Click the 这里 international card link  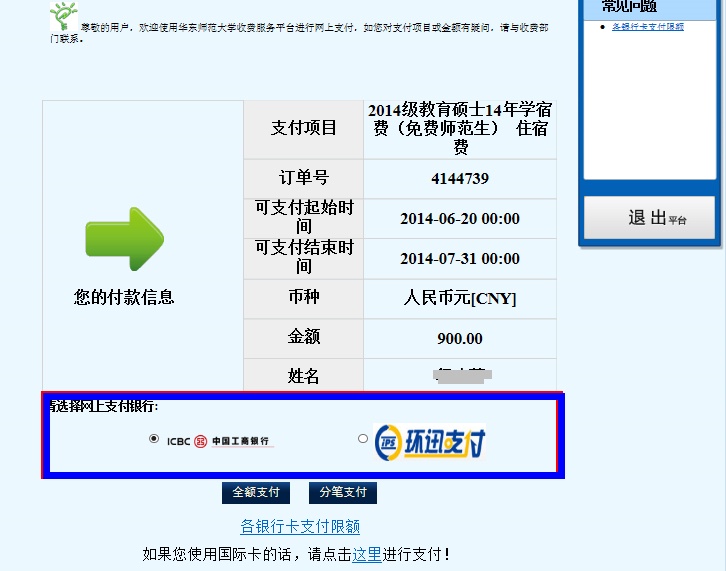coord(366,553)
